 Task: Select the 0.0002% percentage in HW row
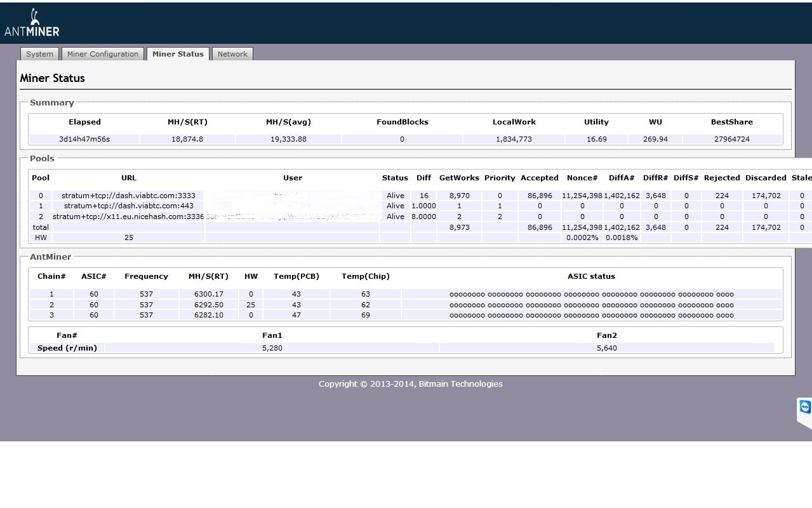coord(582,237)
